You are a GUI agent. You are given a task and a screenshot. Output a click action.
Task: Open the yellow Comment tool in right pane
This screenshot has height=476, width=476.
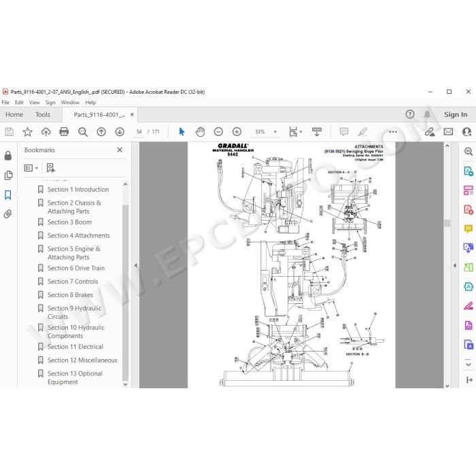click(469, 228)
